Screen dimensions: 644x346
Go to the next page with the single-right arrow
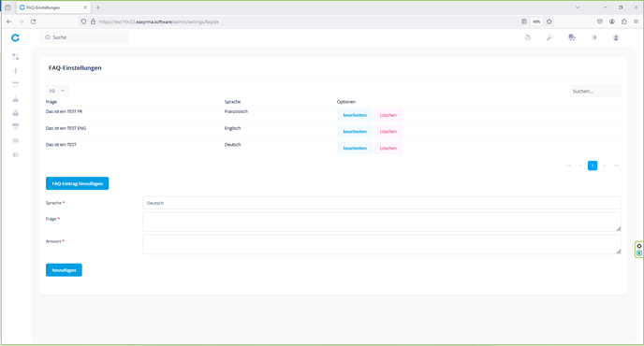[x=604, y=166]
